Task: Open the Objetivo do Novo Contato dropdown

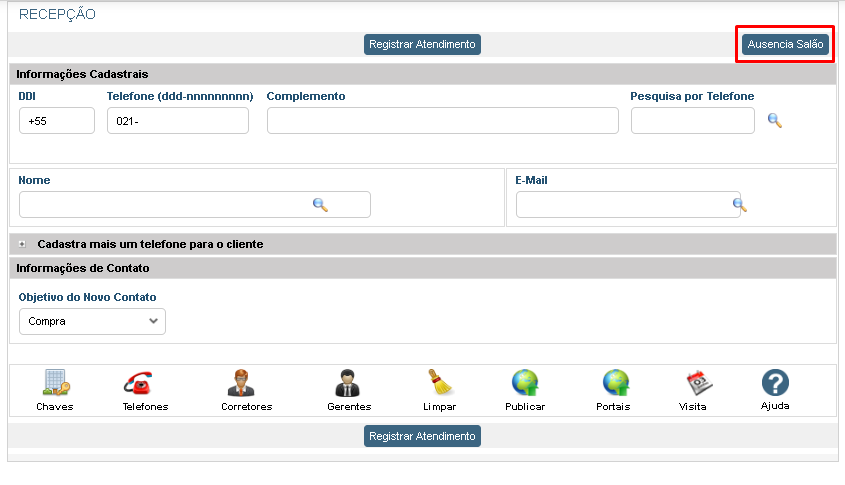Action: (92, 322)
